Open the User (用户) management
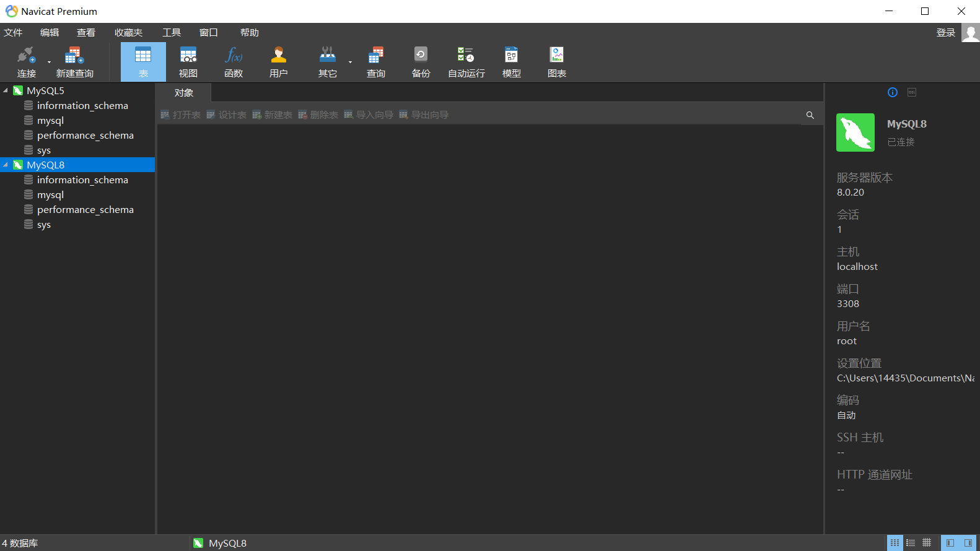 [279, 62]
